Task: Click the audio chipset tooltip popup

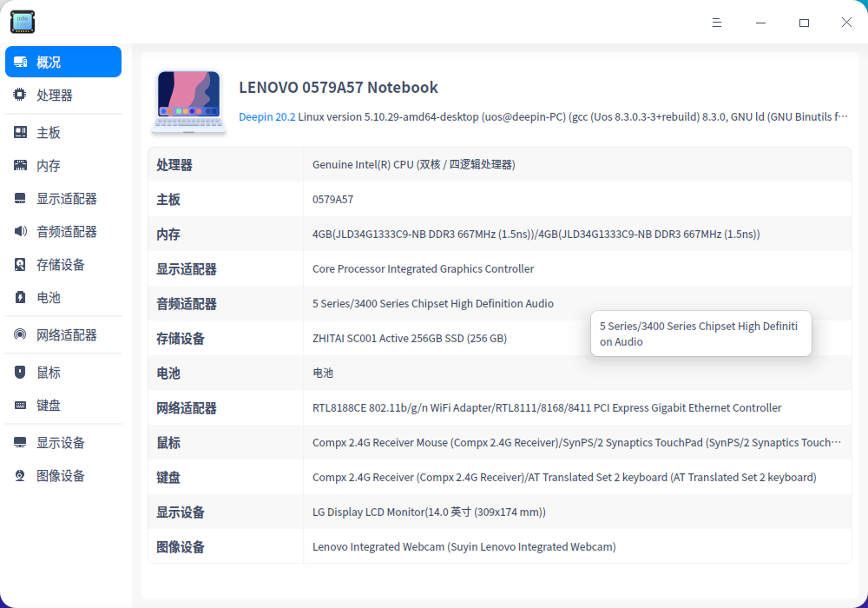Action: coord(700,334)
